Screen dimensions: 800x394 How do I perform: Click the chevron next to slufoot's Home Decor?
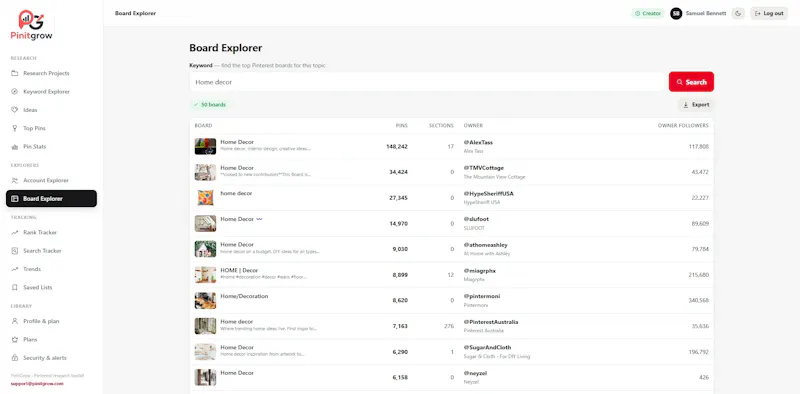(259, 219)
